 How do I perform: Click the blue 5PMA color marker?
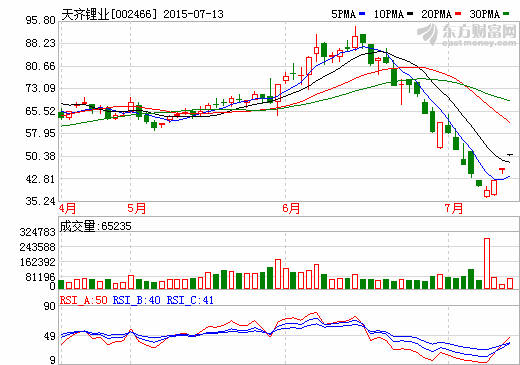(x=362, y=14)
